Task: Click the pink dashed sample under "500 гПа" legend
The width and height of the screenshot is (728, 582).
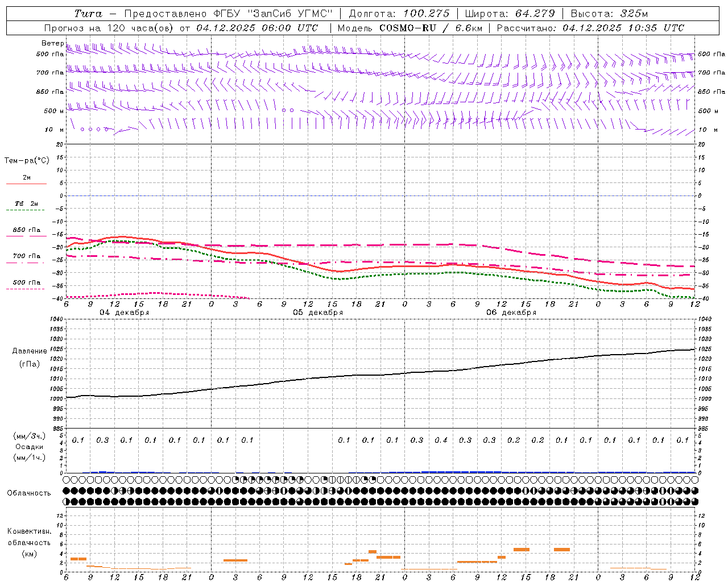Action: pos(25,289)
